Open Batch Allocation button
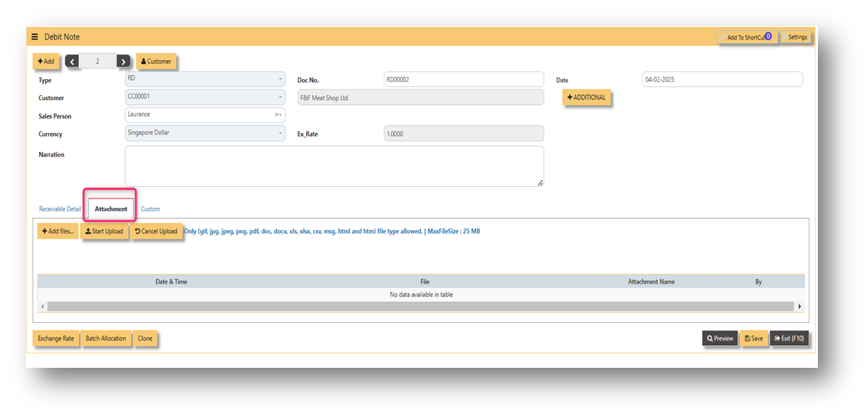Image resolution: width=868 pixels, height=418 pixels. click(x=106, y=338)
